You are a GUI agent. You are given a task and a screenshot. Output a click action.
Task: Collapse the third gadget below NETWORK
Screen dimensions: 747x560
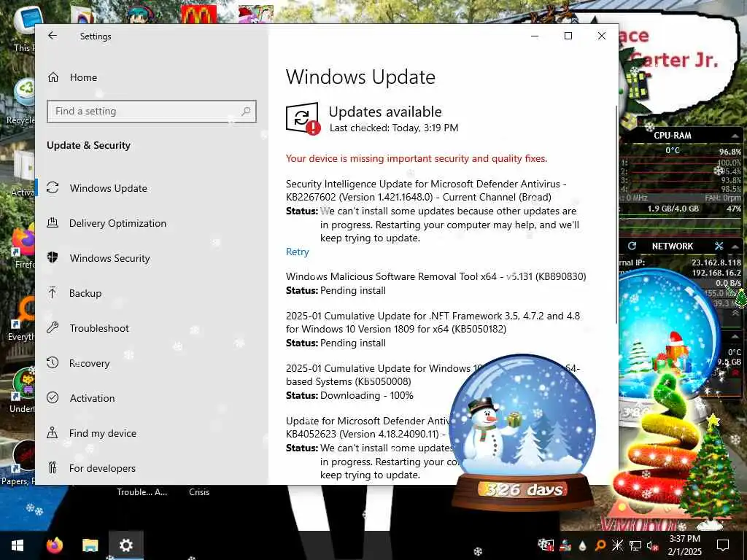coord(735,336)
